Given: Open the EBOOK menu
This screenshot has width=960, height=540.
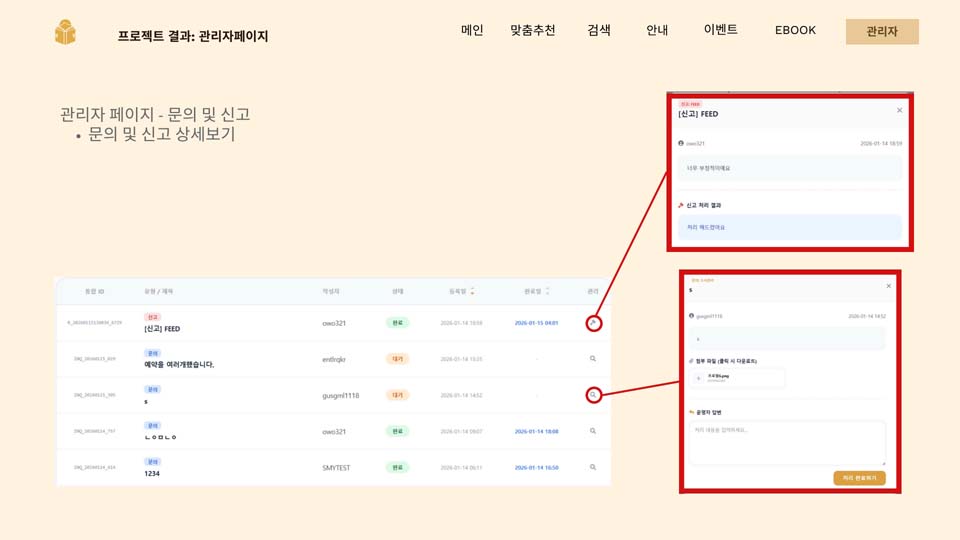Looking at the screenshot, I should tap(795, 30).
